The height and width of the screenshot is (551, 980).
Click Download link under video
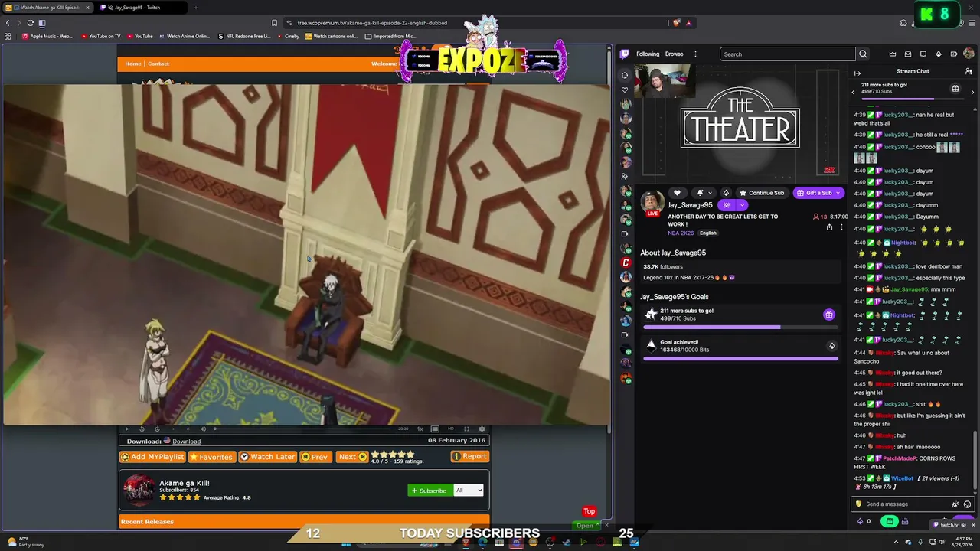pos(186,442)
